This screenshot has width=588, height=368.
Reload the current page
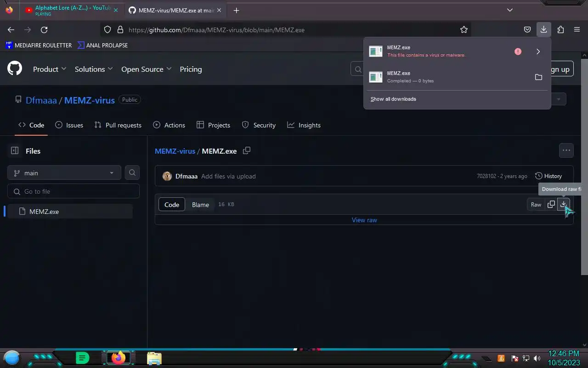pos(44,29)
